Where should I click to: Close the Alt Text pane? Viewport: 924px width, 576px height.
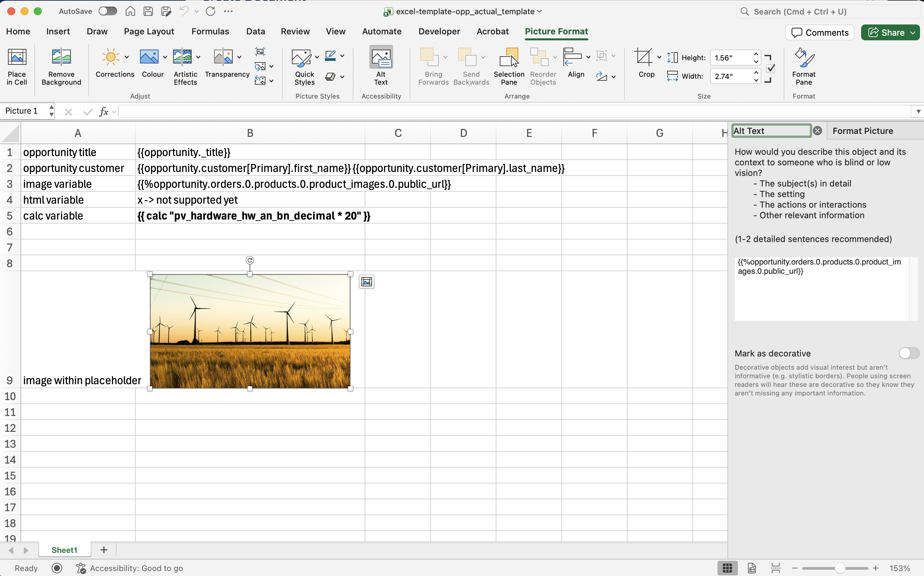click(x=818, y=130)
